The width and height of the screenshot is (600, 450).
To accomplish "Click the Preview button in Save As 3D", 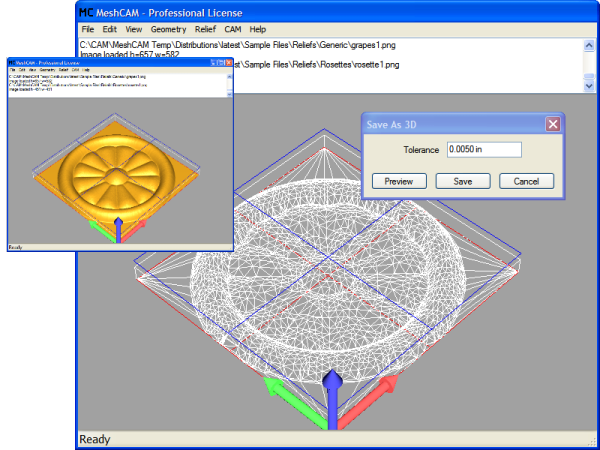I will point(399,181).
